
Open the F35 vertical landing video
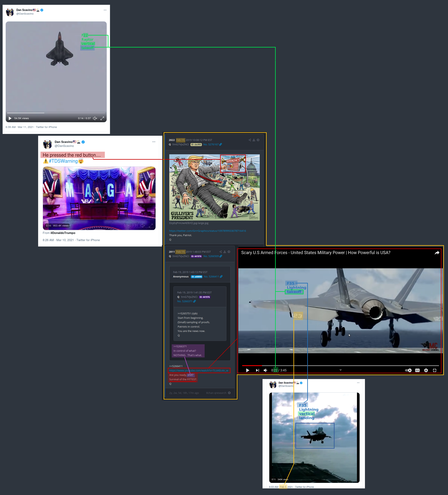click(314, 438)
